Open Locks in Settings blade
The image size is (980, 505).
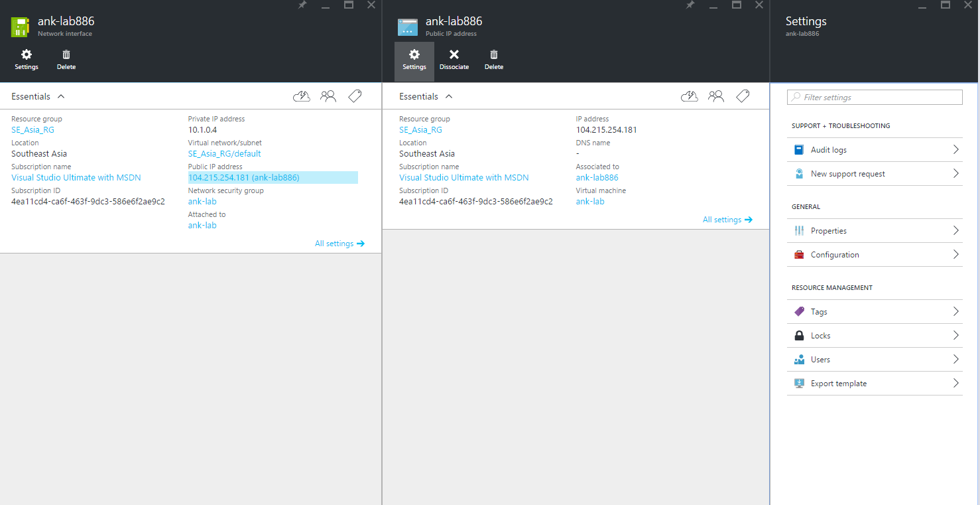click(875, 336)
